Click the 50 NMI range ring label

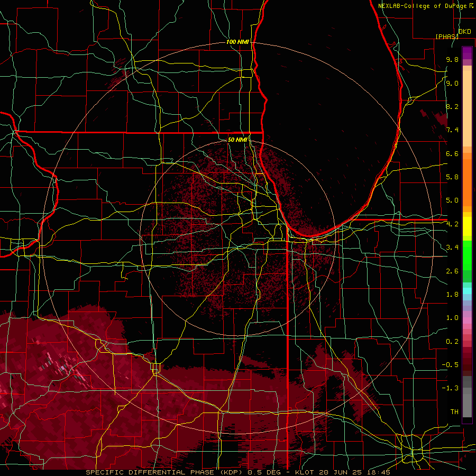click(237, 140)
